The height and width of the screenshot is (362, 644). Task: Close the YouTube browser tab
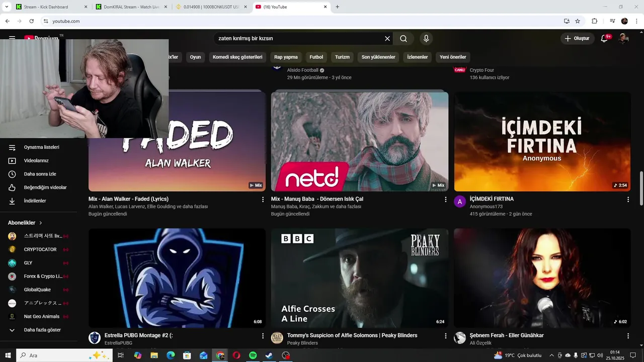(326, 7)
